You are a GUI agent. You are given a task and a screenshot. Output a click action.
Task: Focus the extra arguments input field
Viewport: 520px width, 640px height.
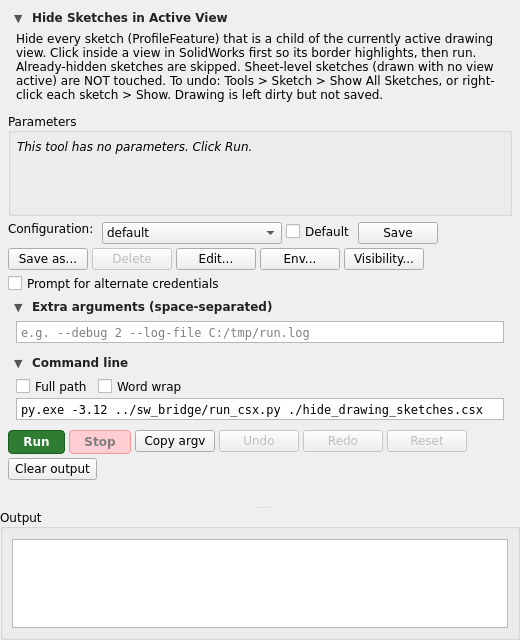(260, 332)
